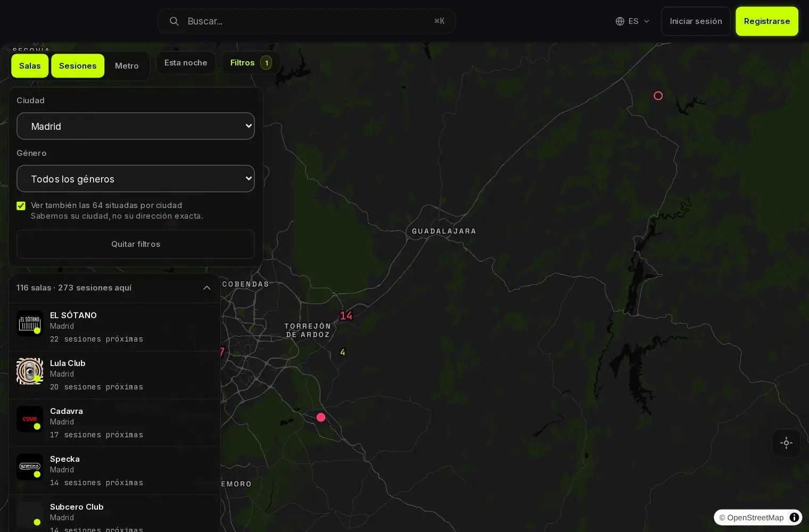Click the Registrarse button
Image resolution: width=809 pixels, height=532 pixels.
point(767,21)
